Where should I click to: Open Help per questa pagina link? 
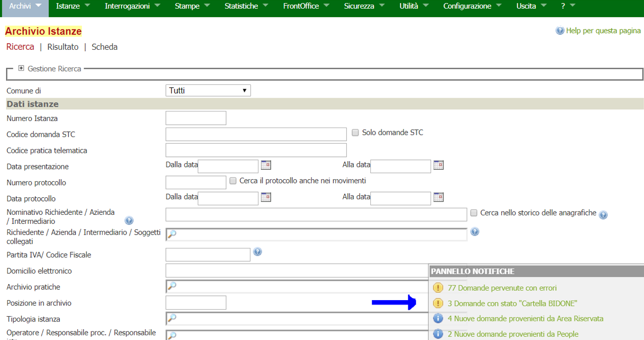click(x=603, y=31)
